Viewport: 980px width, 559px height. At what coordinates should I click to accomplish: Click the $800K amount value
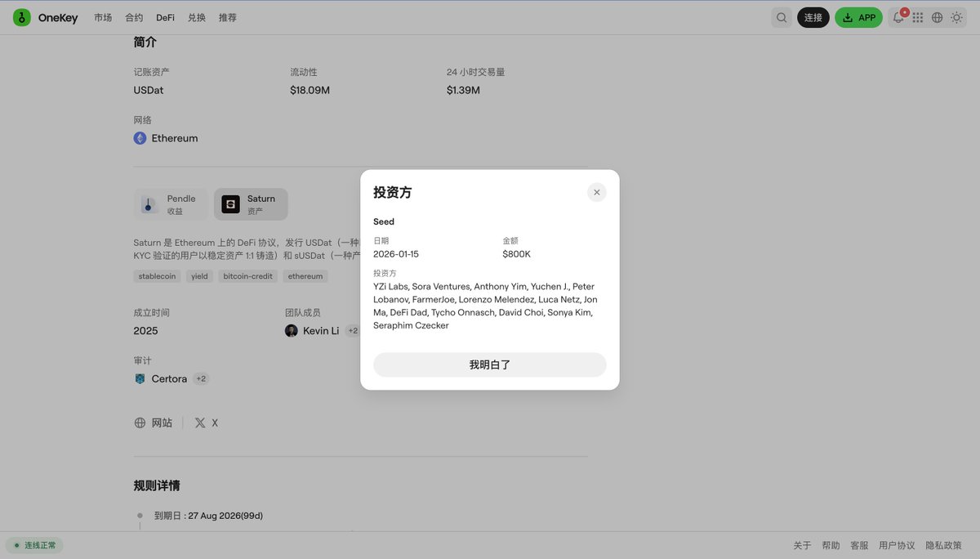tap(516, 254)
